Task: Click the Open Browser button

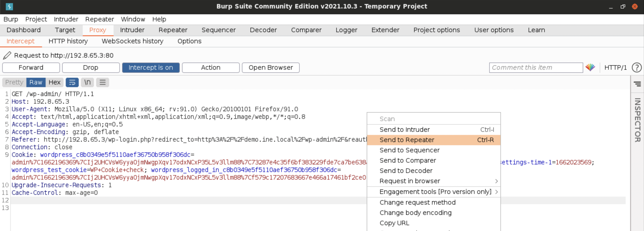Action: (x=271, y=67)
